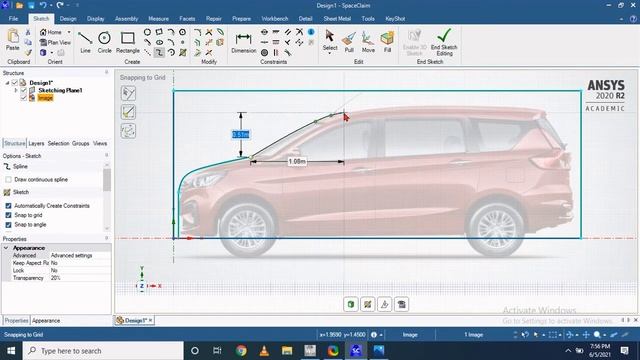Click the Paste clipboard icon
Viewport: 640px width, 360px height.
pyautogui.click(x=13, y=40)
